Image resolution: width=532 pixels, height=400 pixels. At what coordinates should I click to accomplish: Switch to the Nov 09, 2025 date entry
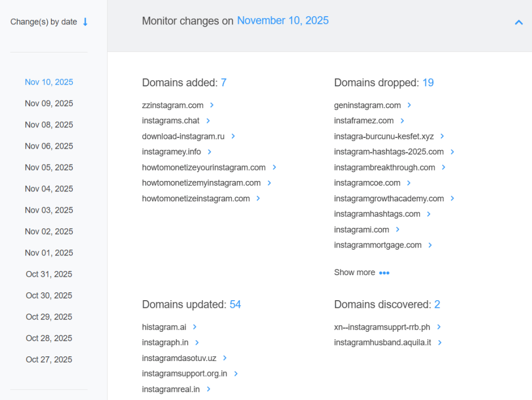tap(49, 103)
